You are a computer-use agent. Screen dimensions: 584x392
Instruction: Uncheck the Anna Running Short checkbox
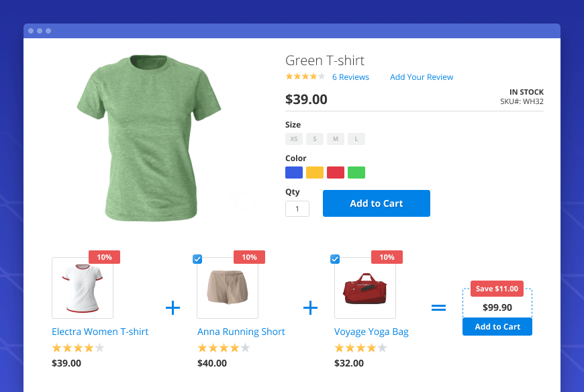(x=197, y=259)
